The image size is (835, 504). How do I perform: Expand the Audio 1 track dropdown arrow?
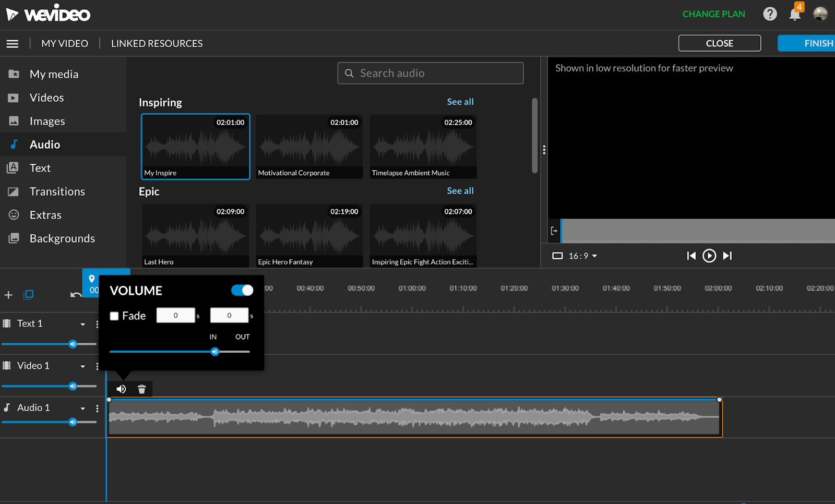(x=82, y=409)
